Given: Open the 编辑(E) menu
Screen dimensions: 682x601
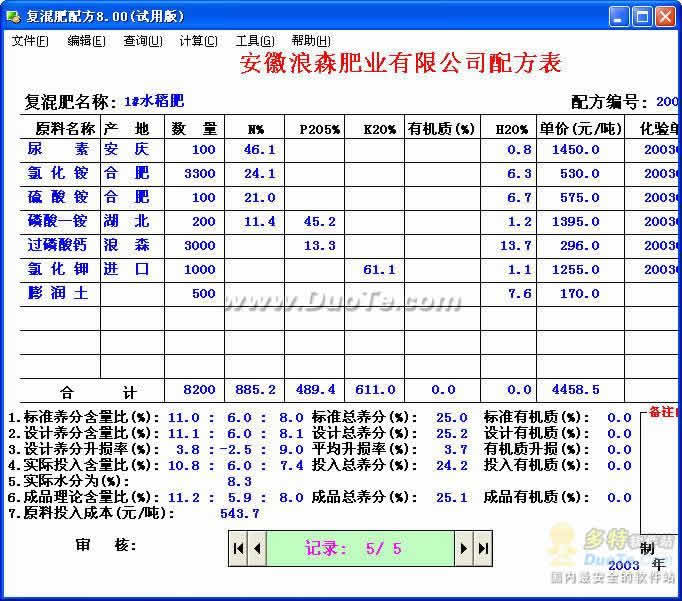Looking at the screenshot, I should click(x=86, y=41).
